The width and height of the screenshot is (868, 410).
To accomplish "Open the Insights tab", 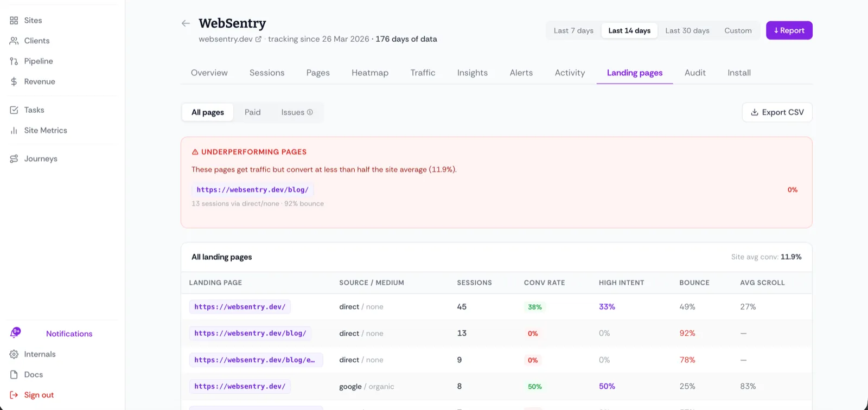I will [x=473, y=73].
